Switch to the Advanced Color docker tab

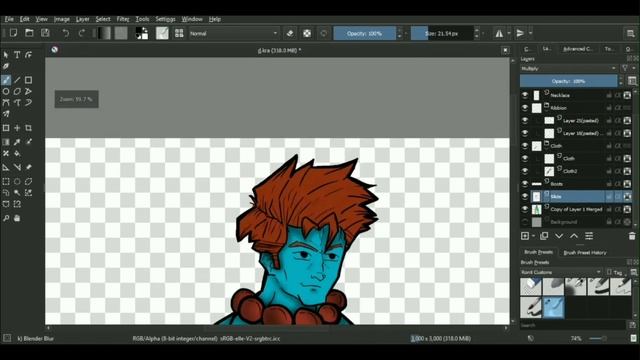pos(577,49)
